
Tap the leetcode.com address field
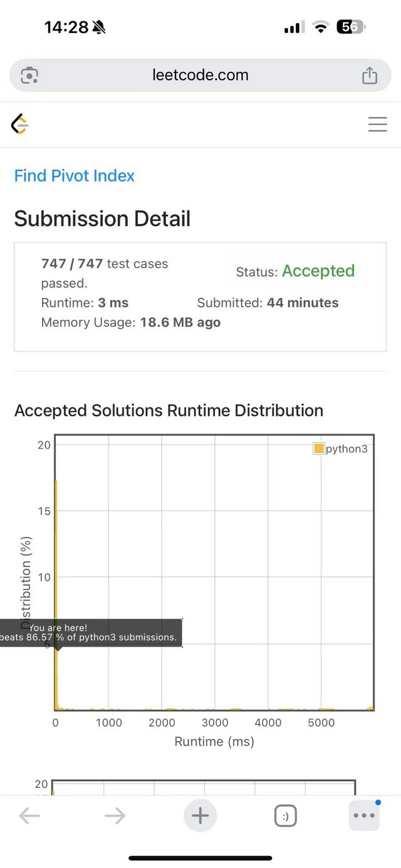click(x=200, y=75)
